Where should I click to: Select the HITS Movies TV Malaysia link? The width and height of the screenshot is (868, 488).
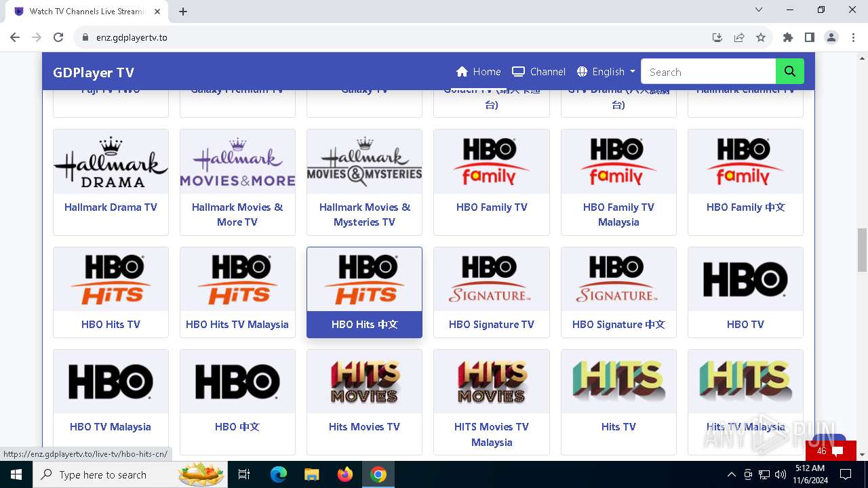point(492,434)
